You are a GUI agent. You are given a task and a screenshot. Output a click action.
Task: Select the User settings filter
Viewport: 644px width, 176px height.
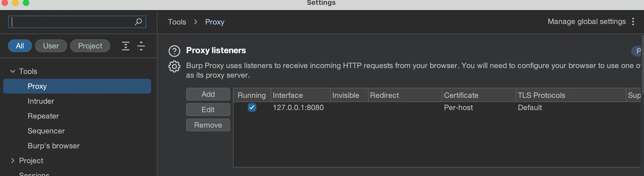click(51, 46)
